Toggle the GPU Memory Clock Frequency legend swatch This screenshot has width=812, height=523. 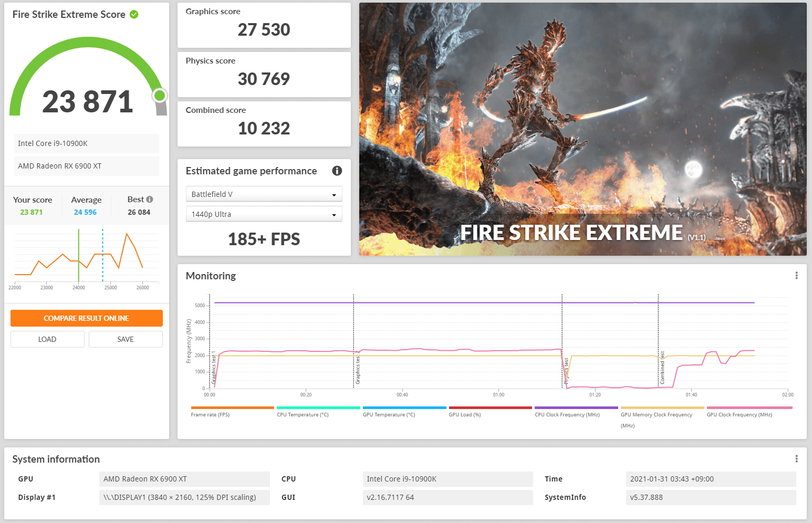662,407
